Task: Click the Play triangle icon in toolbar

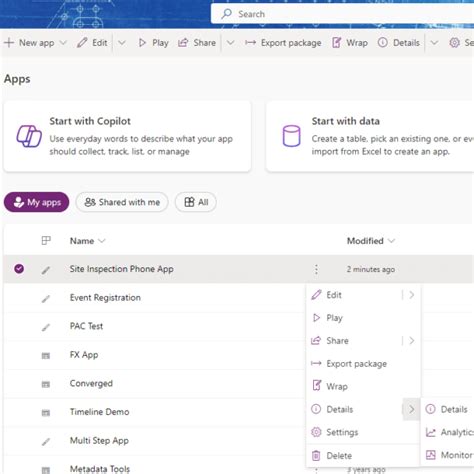Action: [142, 43]
